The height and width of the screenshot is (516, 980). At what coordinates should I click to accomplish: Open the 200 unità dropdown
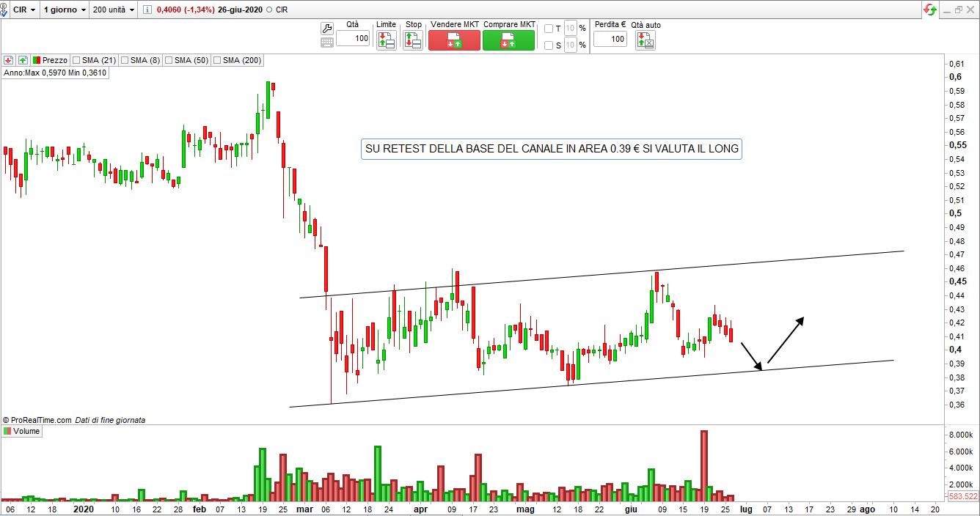point(115,10)
